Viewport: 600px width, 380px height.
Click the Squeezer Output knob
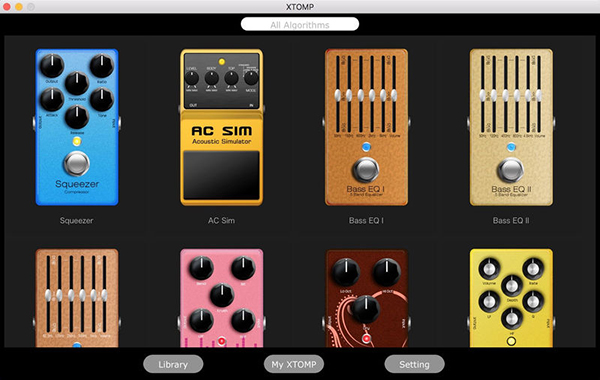[52, 66]
